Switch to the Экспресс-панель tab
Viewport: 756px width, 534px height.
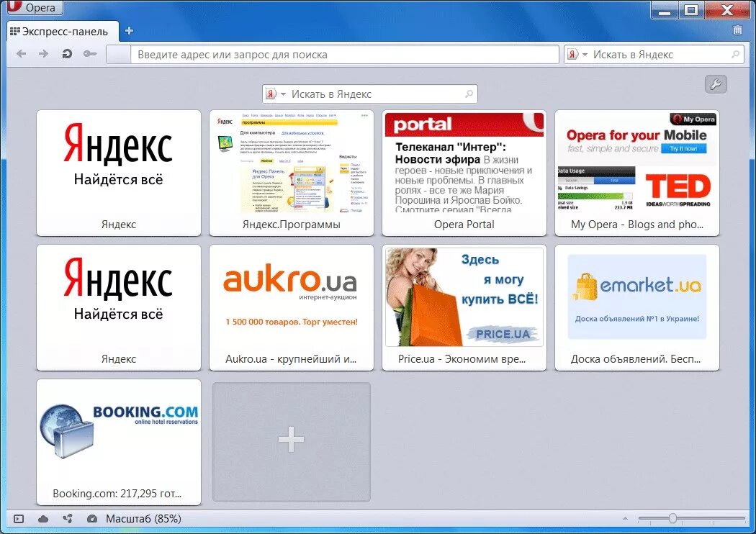(x=63, y=32)
